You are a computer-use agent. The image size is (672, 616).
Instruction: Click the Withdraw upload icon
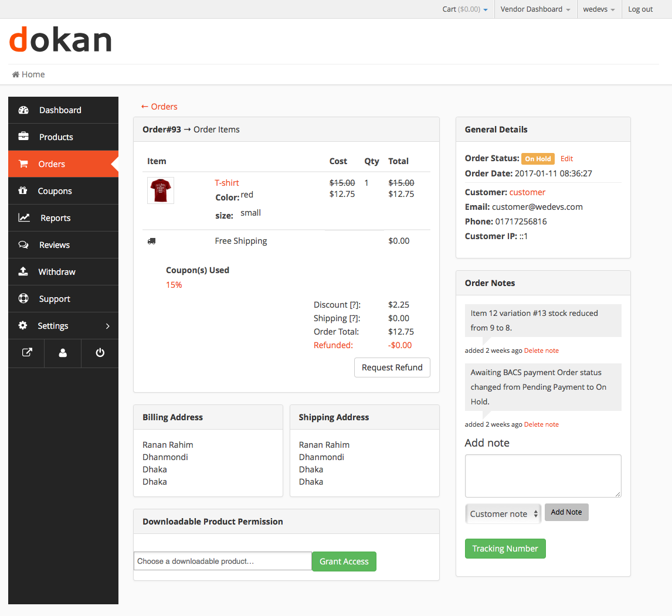[23, 271]
